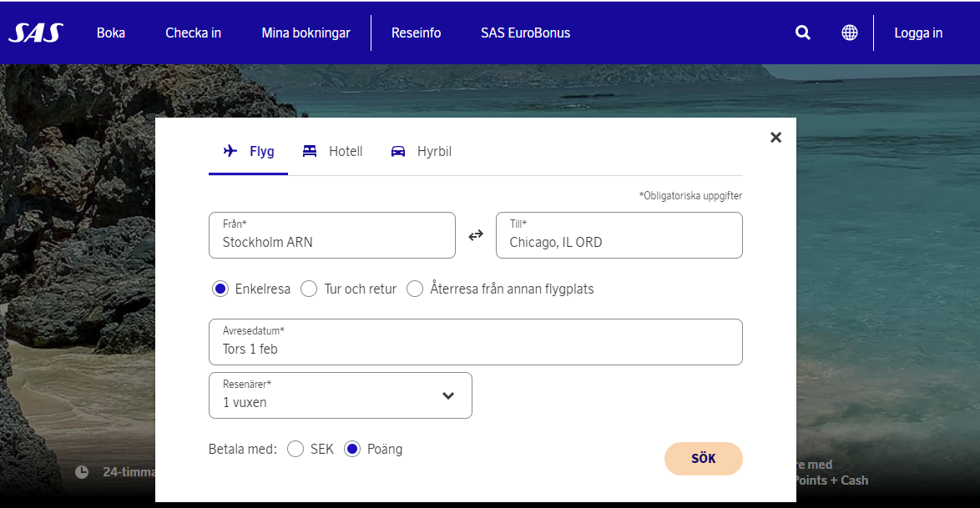Image resolution: width=980 pixels, height=508 pixels.
Task: Expand the Resenärer dropdown chevron
Action: [x=448, y=395]
